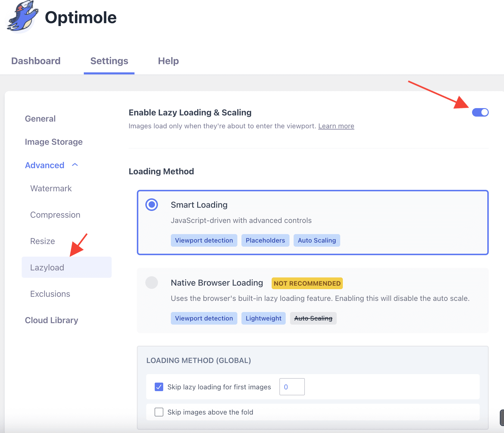Switch to the Help tab

(168, 61)
